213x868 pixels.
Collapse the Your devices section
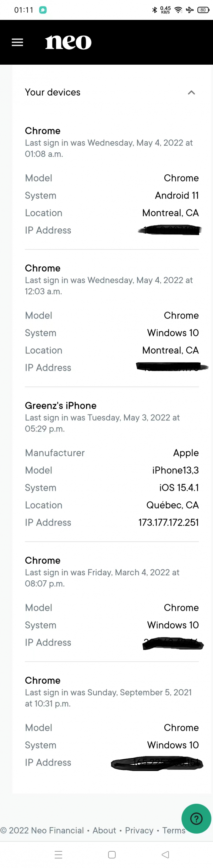[191, 93]
